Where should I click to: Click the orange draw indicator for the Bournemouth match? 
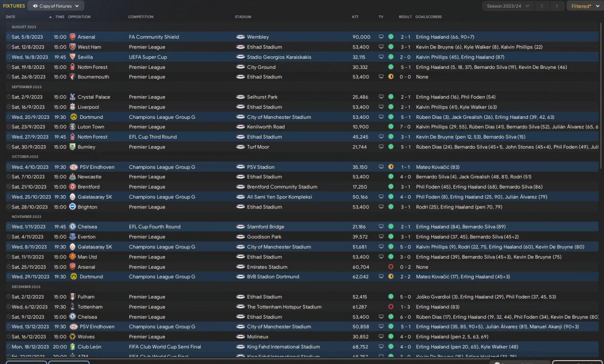coord(391,77)
